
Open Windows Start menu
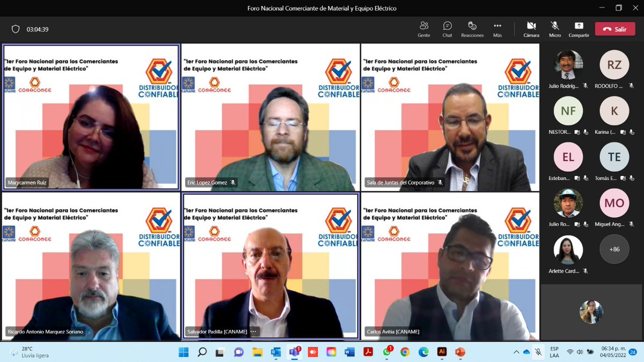pos(184,352)
